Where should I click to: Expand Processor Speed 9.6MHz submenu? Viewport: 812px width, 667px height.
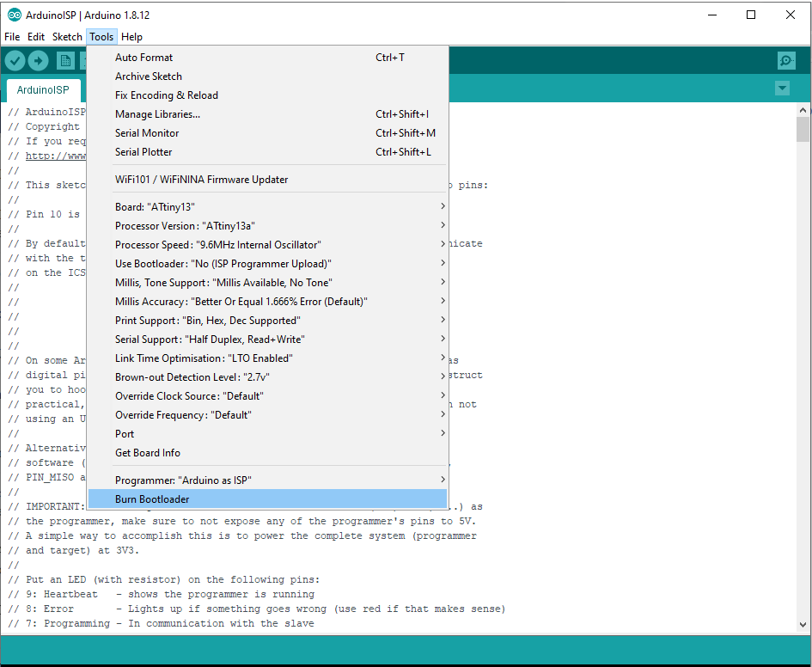coord(267,244)
